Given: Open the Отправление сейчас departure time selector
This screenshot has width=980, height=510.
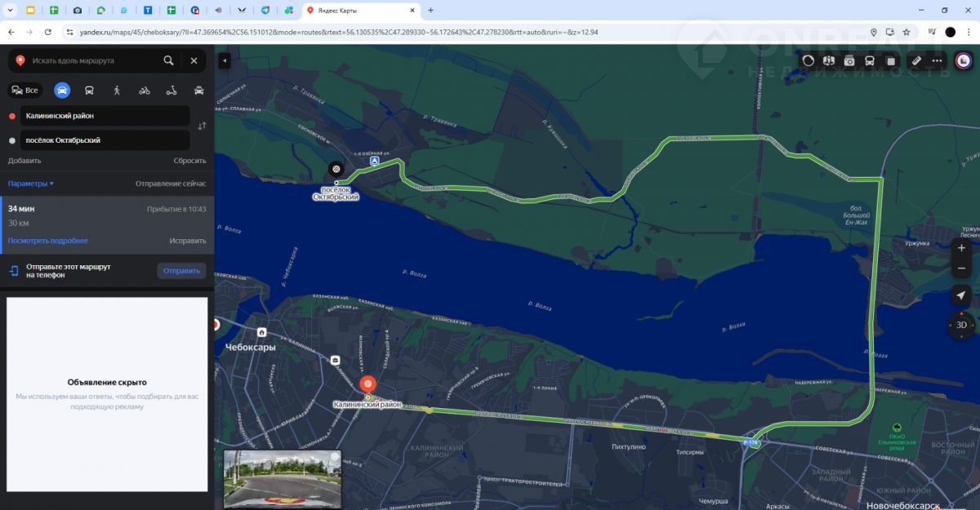Looking at the screenshot, I should click(x=171, y=184).
